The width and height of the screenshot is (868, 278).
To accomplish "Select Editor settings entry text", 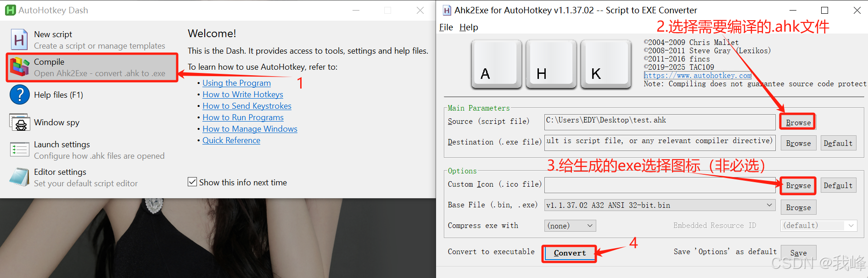I will click(60, 172).
